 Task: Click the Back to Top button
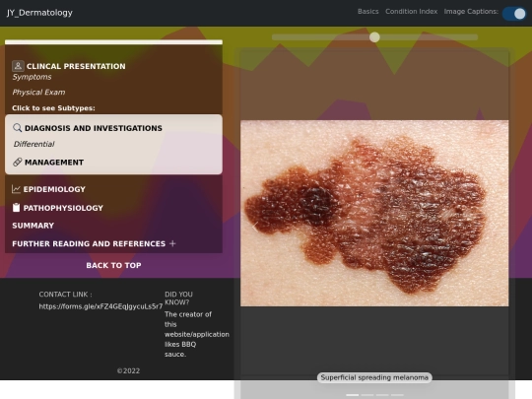pyautogui.click(x=113, y=265)
